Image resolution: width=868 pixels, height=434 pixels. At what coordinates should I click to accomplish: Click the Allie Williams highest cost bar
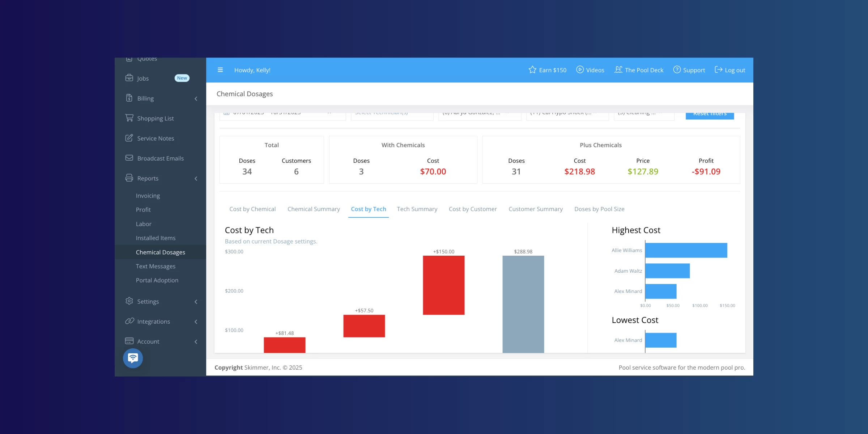point(686,250)
